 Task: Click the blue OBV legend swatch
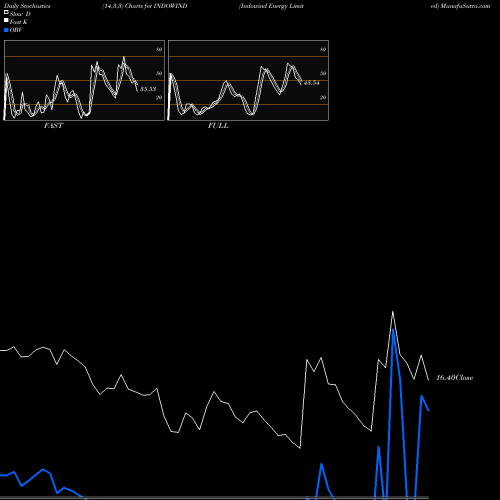(x=6, y=30)
